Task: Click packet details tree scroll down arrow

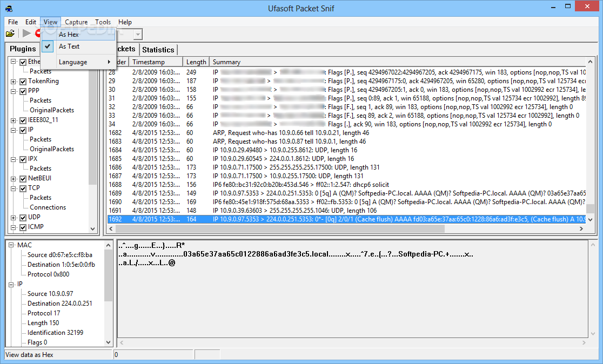Action: (x=108, y=342)
